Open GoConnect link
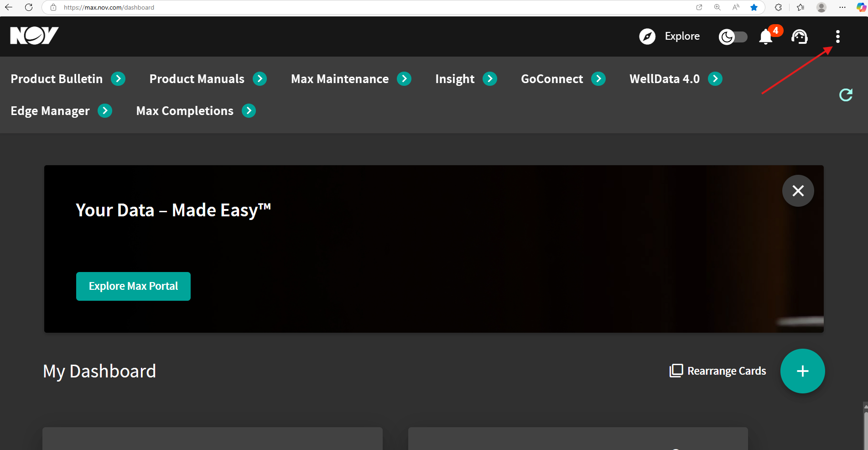This screenshot has width=868, height=450. pos(552,79)
